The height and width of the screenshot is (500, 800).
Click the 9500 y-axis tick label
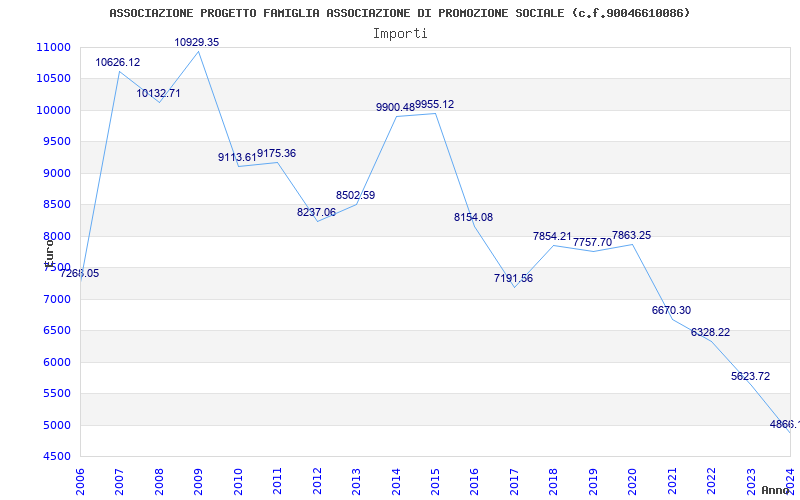pyautogui.click(x=56, y=142)
